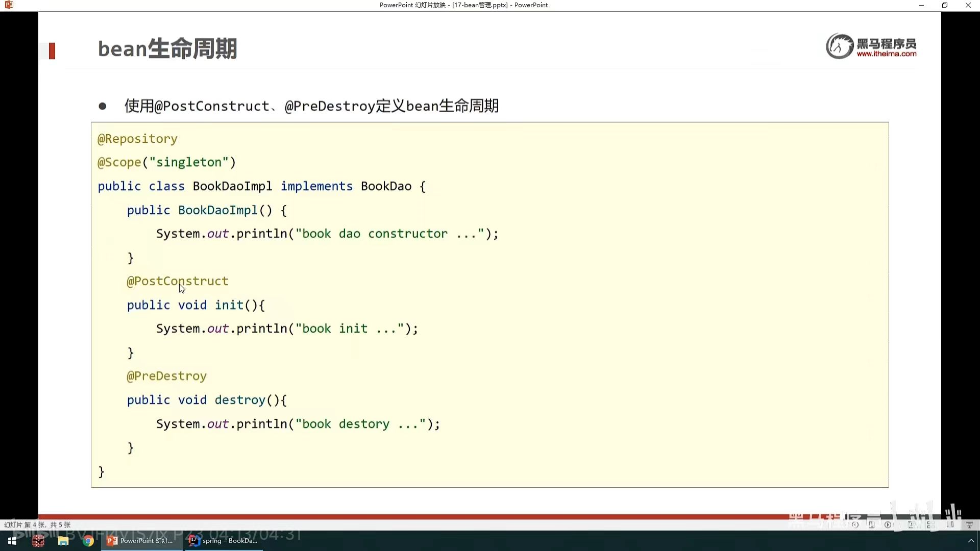Viewport: 980px width, 551px height.
Task: Advance to next slide using status bar arrow
Action: 888,524
